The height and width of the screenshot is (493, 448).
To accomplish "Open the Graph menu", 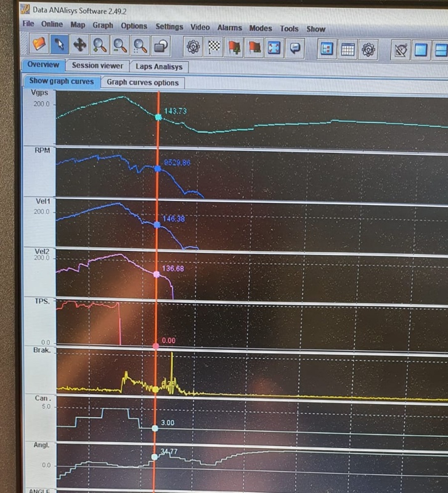I will tap(103, 25).
